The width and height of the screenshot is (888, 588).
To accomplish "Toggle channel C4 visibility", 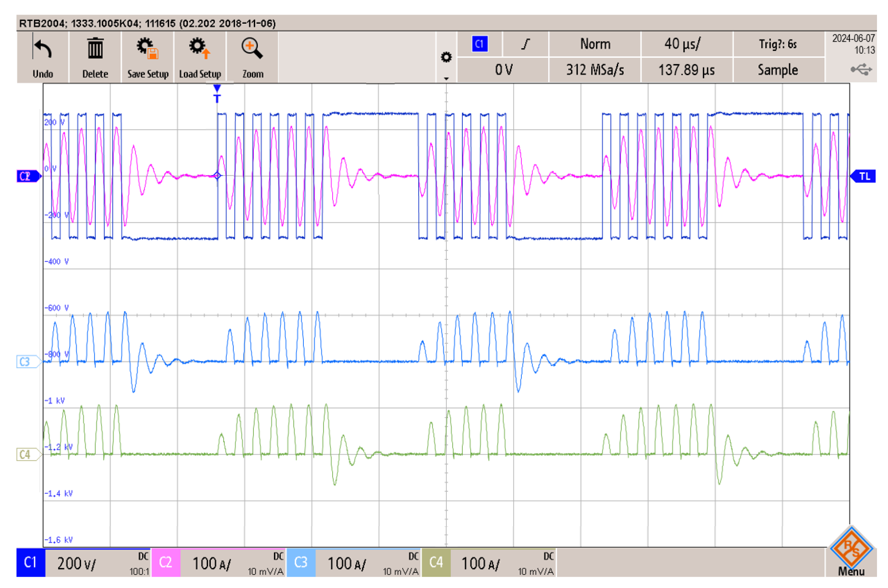I will coord(437,563).
